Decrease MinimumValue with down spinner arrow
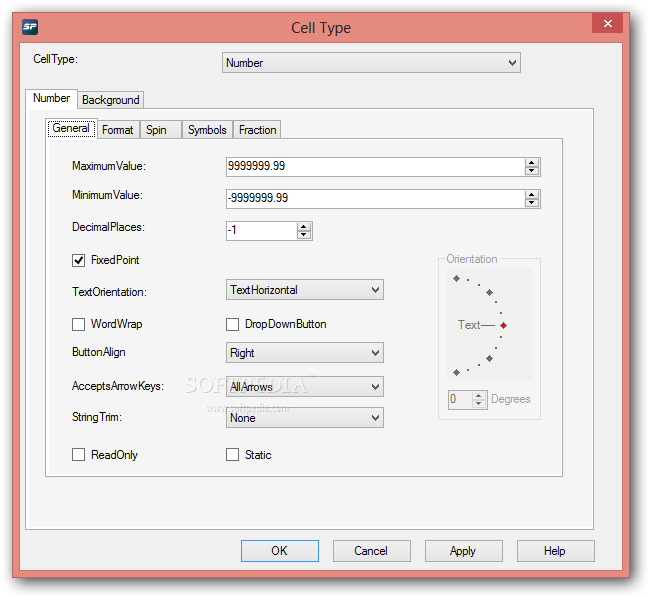The height and width of the screenshot is (598, 650). point(532,203)
